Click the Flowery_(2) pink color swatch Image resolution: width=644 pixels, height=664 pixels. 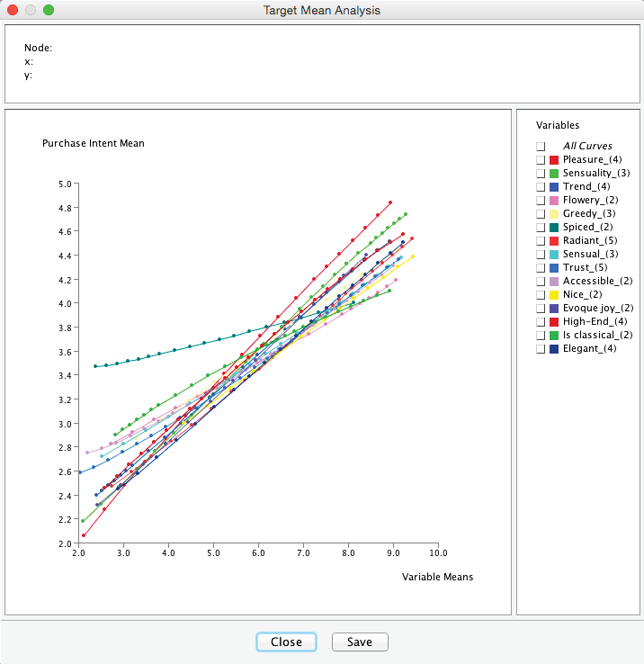pos(555,200)
